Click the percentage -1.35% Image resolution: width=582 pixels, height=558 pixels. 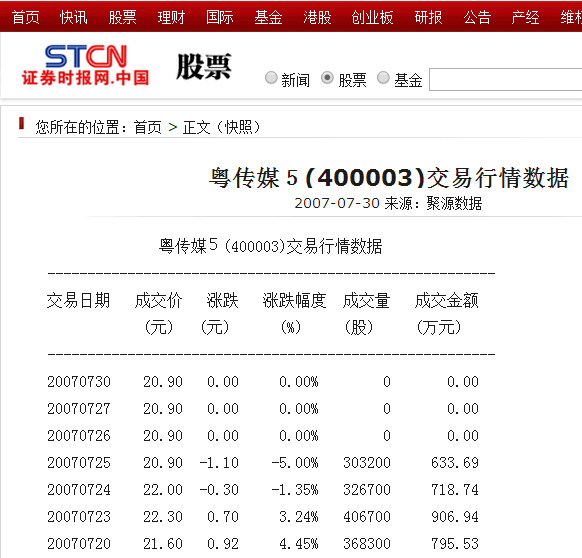pyautogui.click(x=295, y=490)
